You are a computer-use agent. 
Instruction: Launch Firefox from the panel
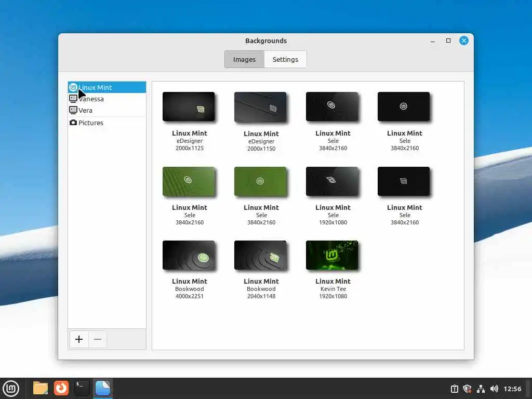pos(61,388)
